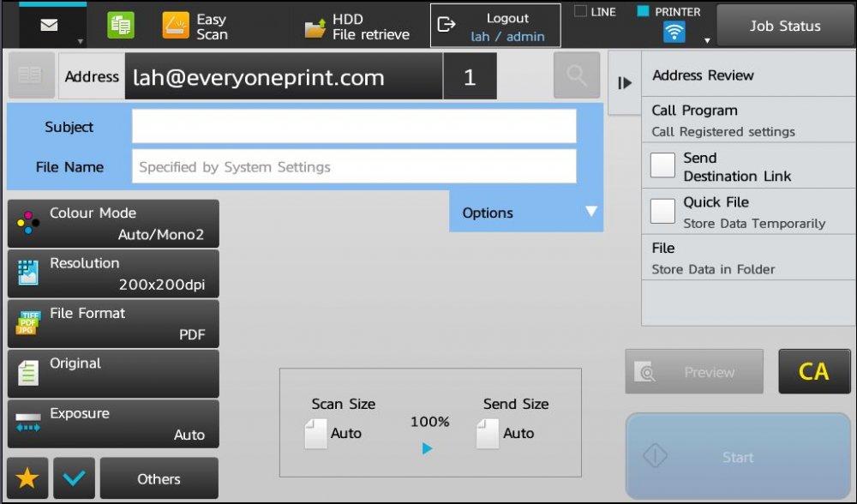Viewport: 857px width, 504px height.
Task: Select Call Program registered settings
Action: [747, 120]
